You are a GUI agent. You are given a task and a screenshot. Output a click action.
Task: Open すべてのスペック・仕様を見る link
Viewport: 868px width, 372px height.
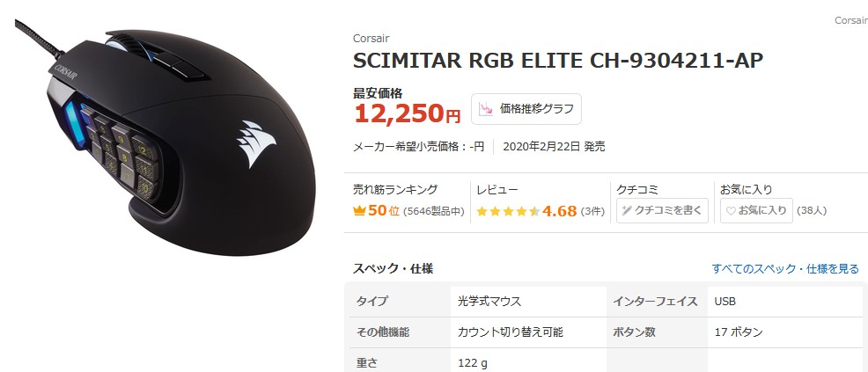click(785, 268)
